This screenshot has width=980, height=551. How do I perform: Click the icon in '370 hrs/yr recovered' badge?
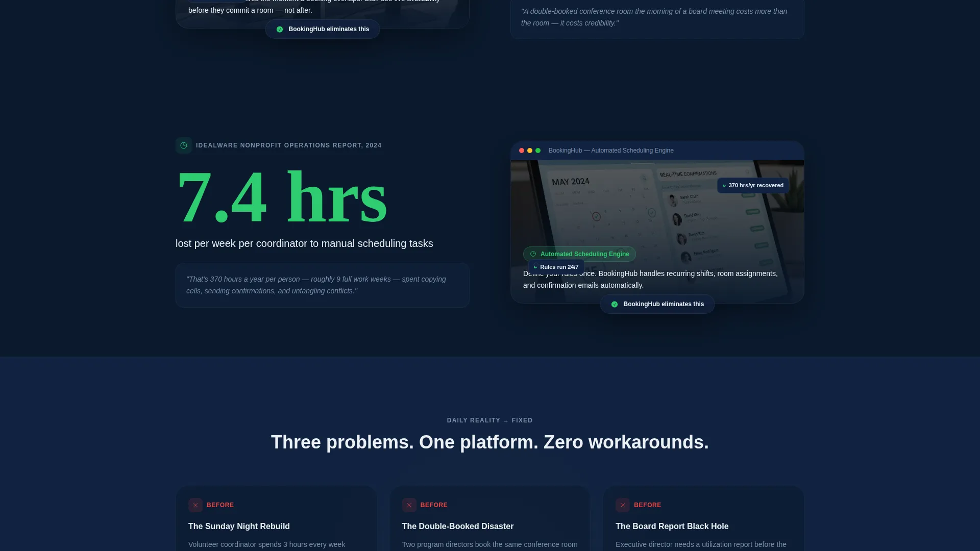point(724,186)
